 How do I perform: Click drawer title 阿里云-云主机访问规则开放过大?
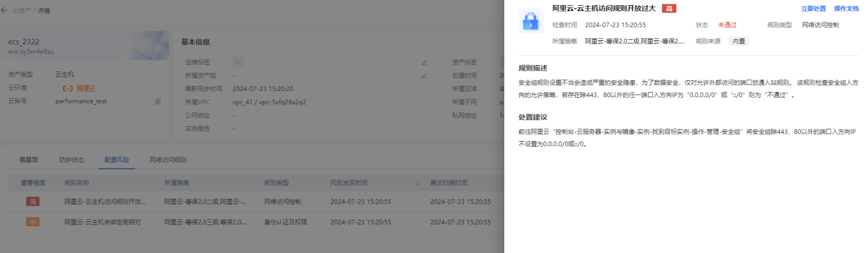tap(604, 9)
